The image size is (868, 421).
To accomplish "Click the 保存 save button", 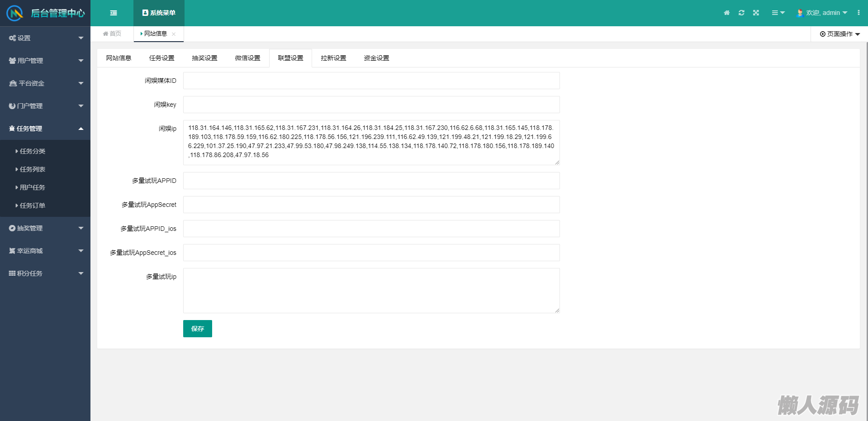I will coord(198,329).
